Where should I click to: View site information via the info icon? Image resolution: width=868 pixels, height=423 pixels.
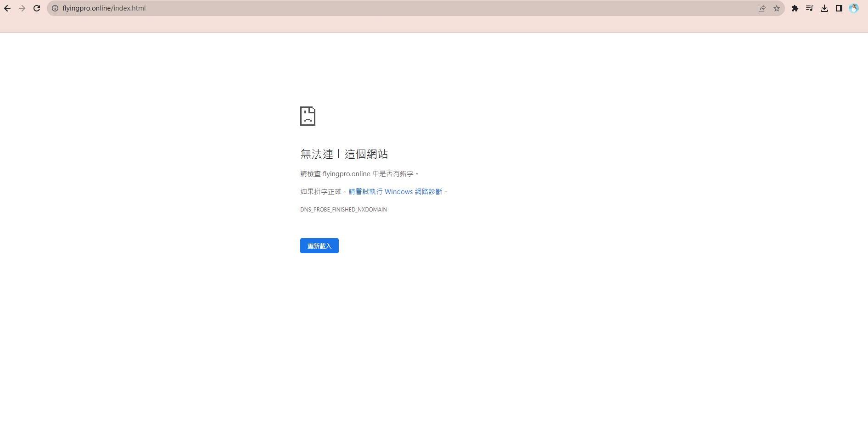[x=55, y=8]
